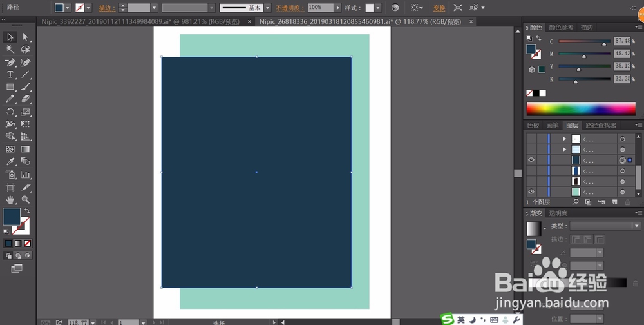The width and height of the screenshot is (644, 325).
Task: Switch to the 路径查找器 tab
Action: (x=601, y=126)
